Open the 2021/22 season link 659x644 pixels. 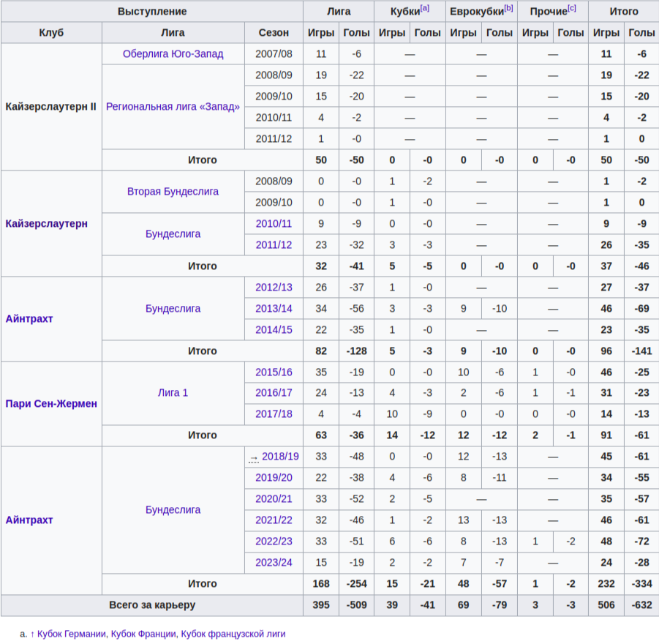pyautogui.click(x=274, y=520)
